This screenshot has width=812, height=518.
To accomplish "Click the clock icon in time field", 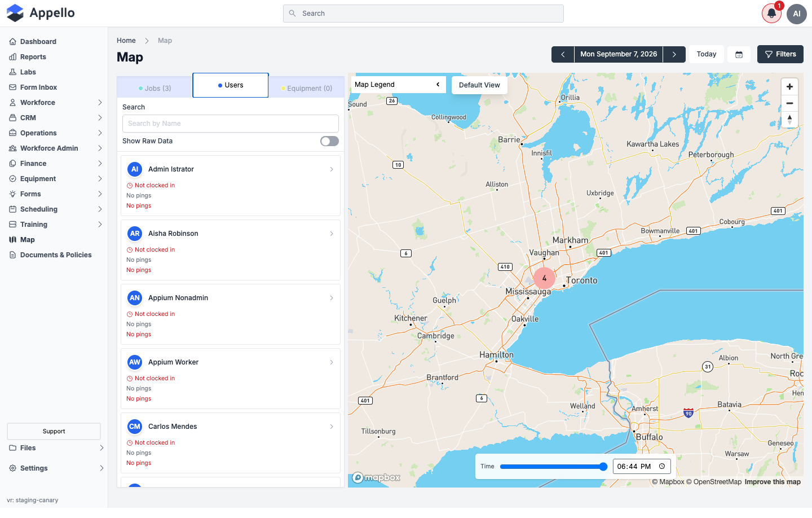I will pos(662,467).
